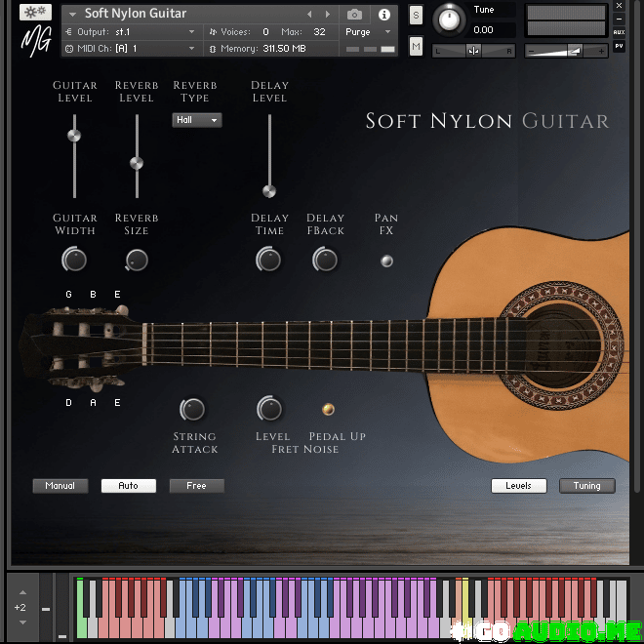
Task: Click the Guitar Level slider handle
Action: [x=74, y=136]
